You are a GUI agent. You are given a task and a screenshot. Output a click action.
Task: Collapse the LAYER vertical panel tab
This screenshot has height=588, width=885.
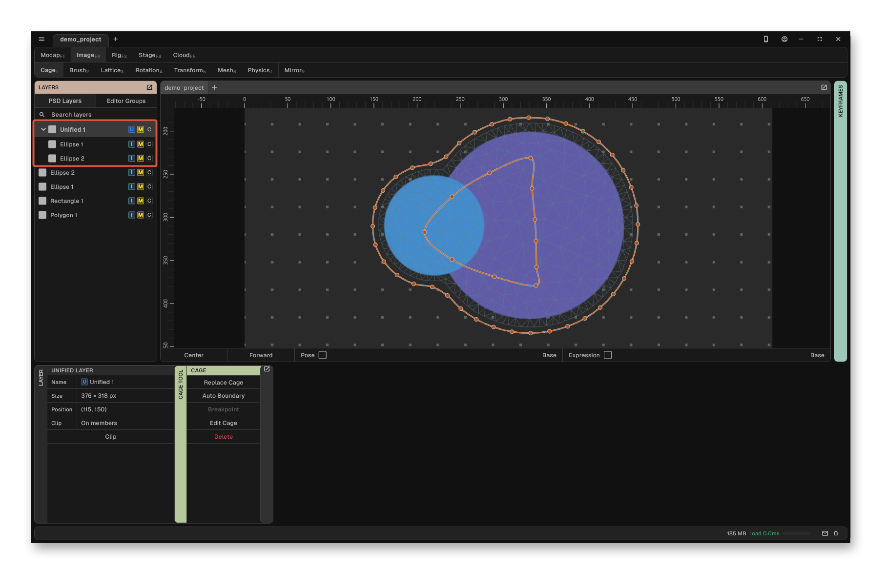tap(41, 444)
